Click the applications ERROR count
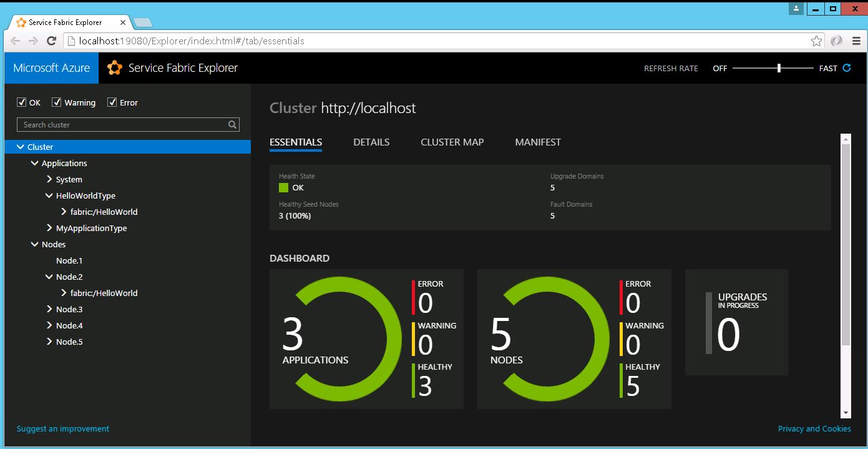This screenshot has width=868, height=449. coord(426,303)
